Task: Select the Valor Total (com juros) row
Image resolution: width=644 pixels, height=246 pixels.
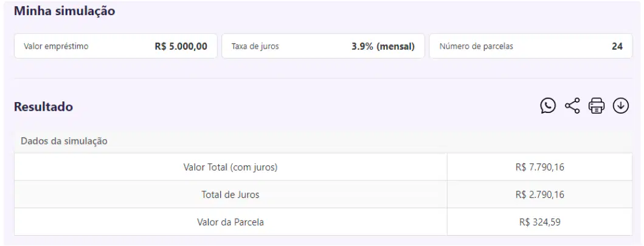Action: click(x=323, y=167)
